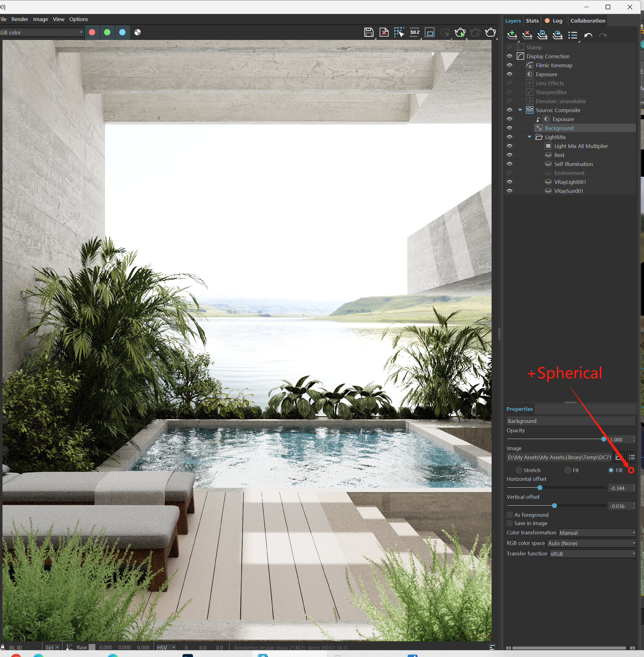Enable the Stretch background mapping mode
644x657 pixels.
518,469
